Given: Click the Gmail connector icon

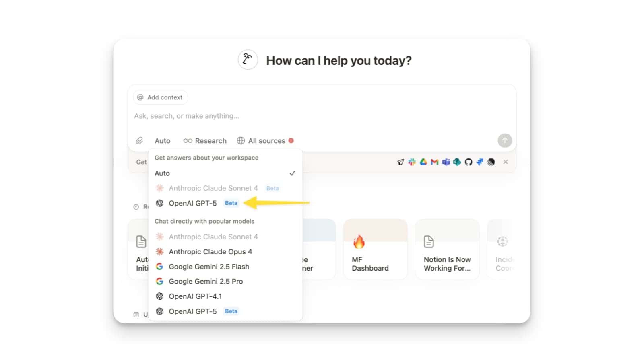Looking at the screenshot, I should 434,162.
